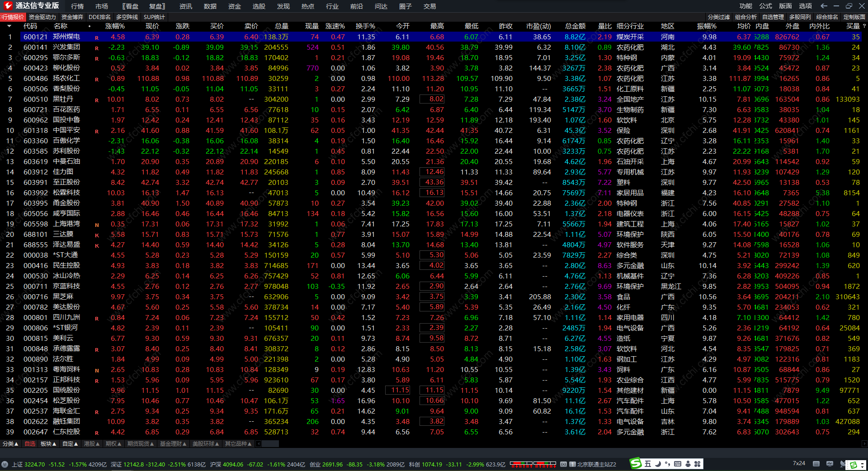Expand the 期权 options menu

(x=113, y=444)
